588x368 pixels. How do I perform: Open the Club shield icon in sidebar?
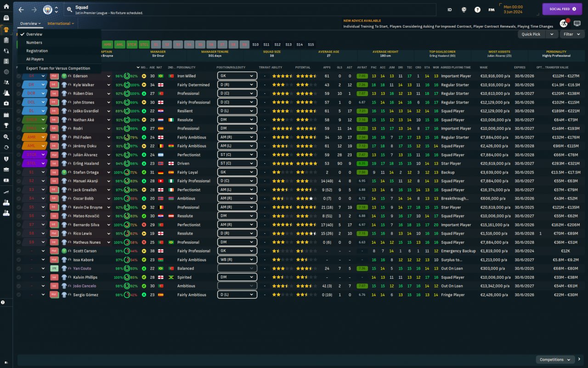(6, 159)
